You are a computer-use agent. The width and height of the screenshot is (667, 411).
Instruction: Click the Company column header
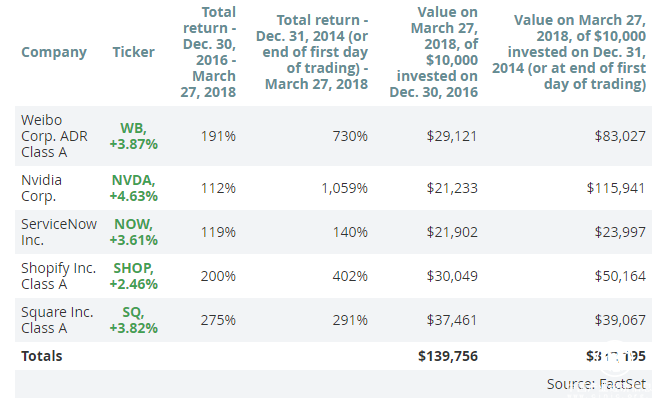[53, 52]
